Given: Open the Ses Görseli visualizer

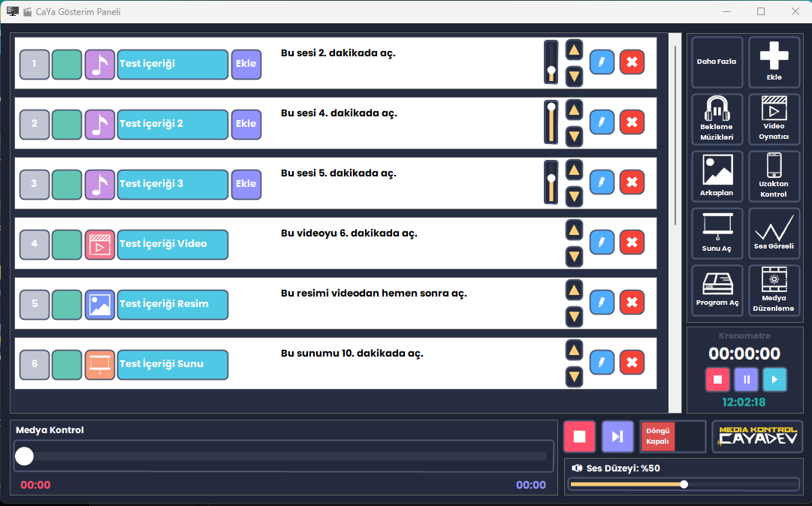Looking at the screenshot, I should pyautogui.click(x=774, y=233).
